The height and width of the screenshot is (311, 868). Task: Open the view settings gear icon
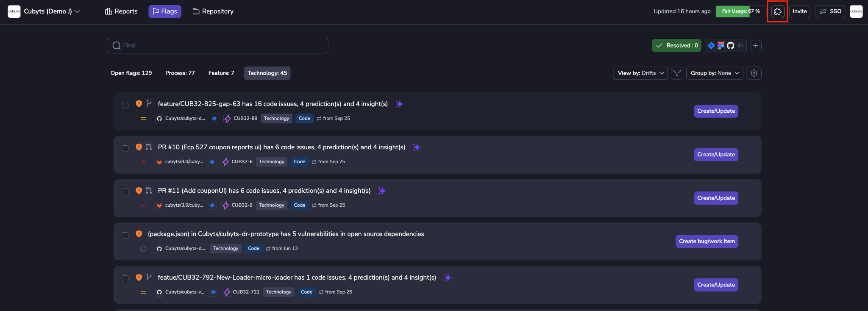pyautogui.click(x=754, y=73)
